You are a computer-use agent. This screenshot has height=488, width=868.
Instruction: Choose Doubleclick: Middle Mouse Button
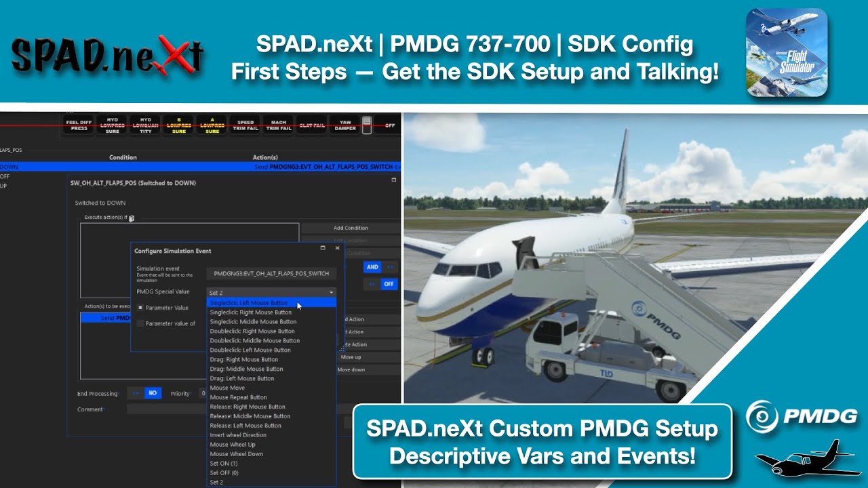(x=271, y=341)
